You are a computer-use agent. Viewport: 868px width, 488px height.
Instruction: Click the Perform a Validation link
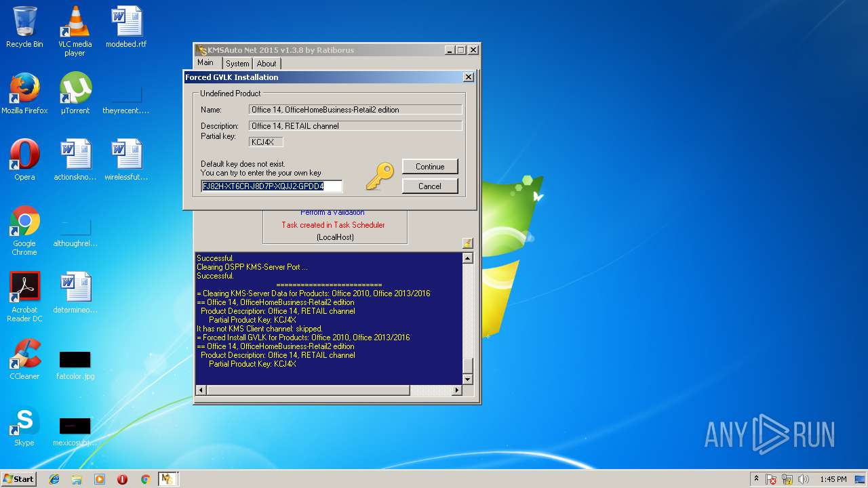[333, 213]
